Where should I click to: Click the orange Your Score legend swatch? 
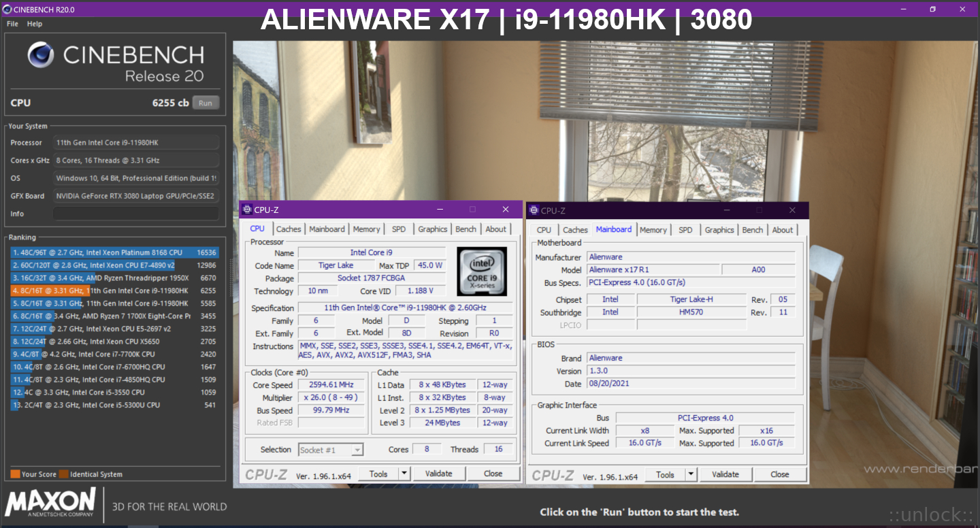(15, 474)
